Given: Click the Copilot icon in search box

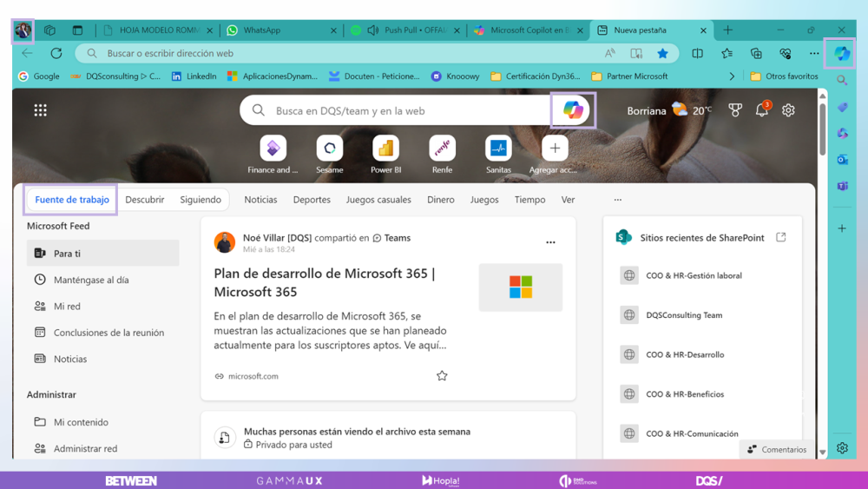Looking at the screenshot, I should coord(573,110).
